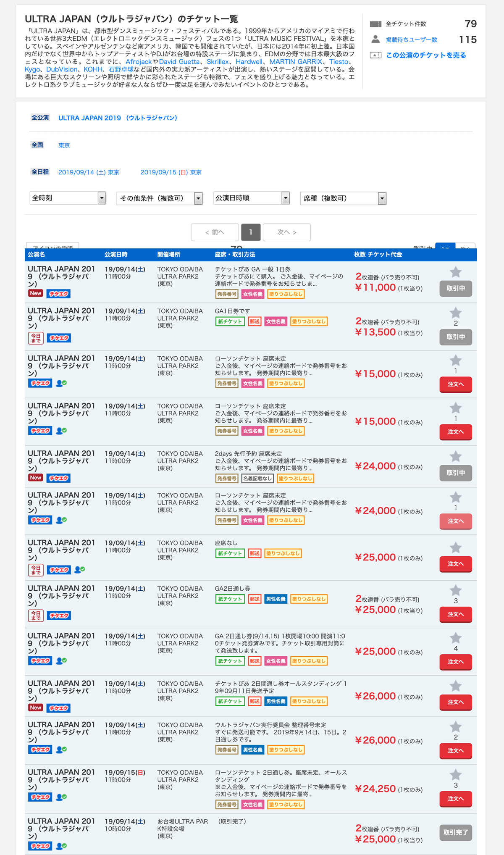Click 男性名義 tag on GA2日通し券 listing
Image resolution: width=504 pixels, height=855 pixels.
pyautogui.click(x=276, y=599)
